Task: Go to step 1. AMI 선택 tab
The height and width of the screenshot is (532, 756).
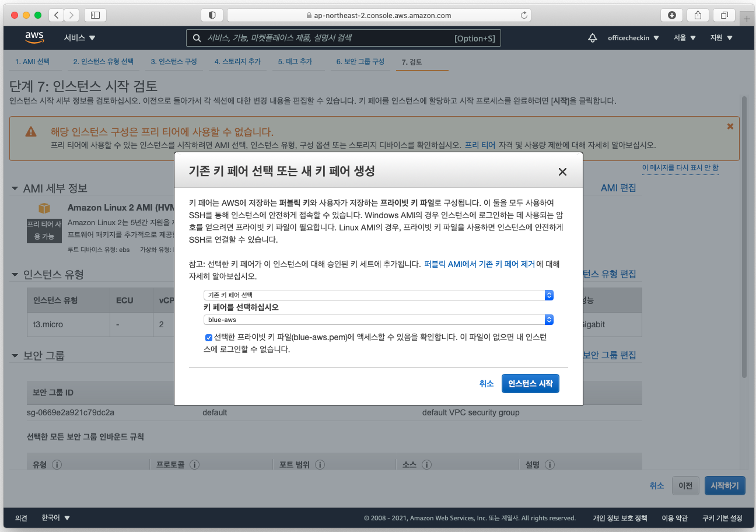Action: (x=33, y=62)
